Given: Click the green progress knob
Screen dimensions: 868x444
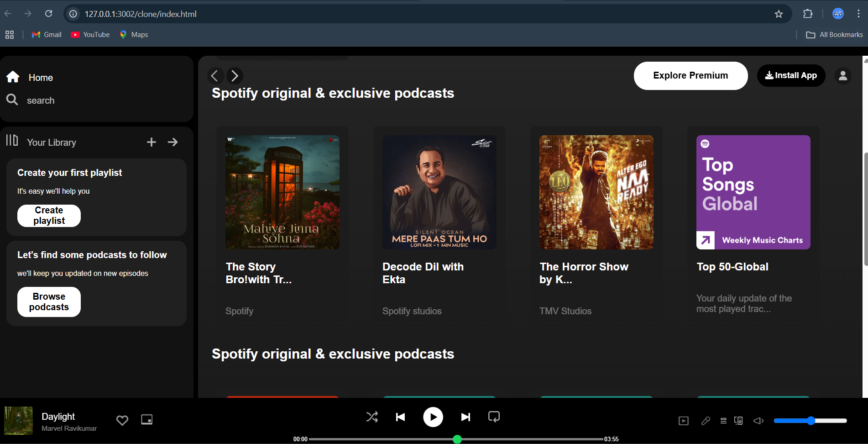Looking at the screenshot, I should [x=457, y=439].
